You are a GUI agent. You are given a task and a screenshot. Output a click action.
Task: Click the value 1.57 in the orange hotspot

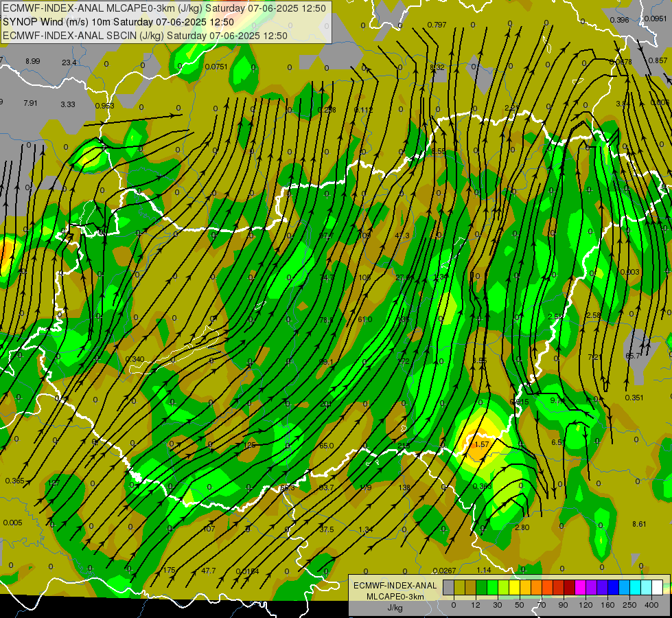(482, 444)
